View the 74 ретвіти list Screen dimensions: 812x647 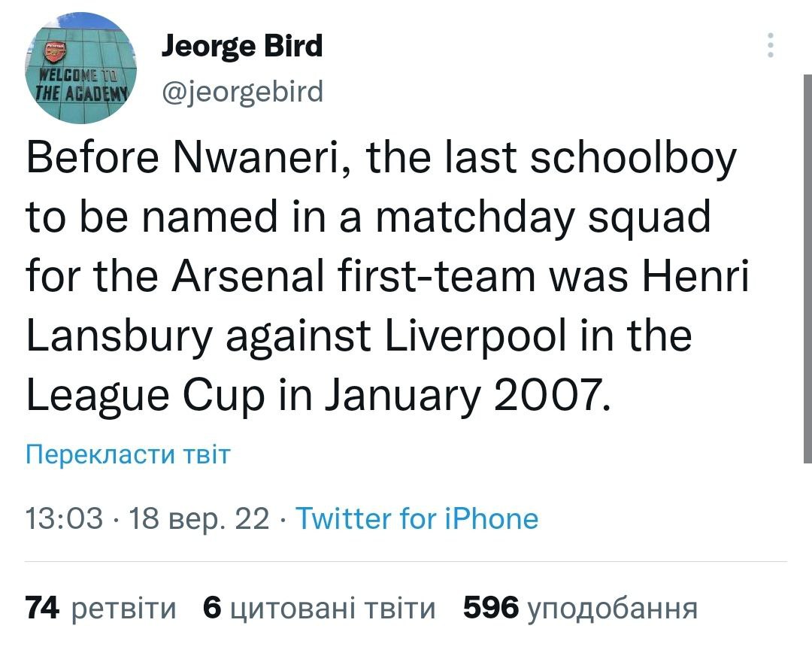point(101,608)
